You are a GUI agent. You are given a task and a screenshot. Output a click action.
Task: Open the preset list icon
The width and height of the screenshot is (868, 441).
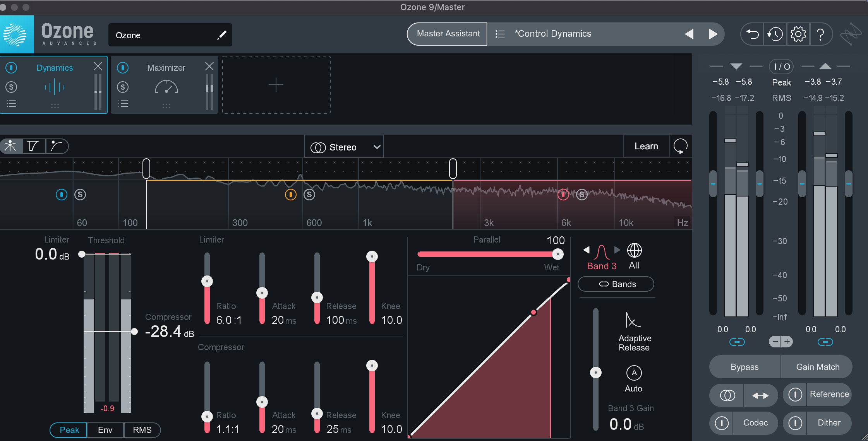point(500,34)
